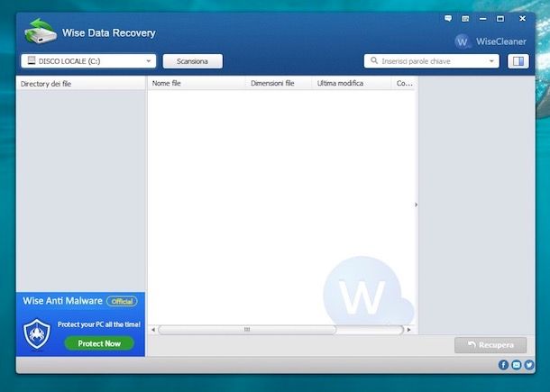The image size is (550, 392).
Task: Click the Official badge
Action: (122, 301)
